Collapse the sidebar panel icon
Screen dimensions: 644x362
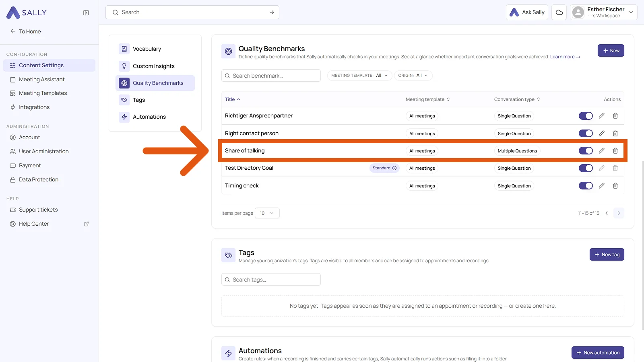86,12
